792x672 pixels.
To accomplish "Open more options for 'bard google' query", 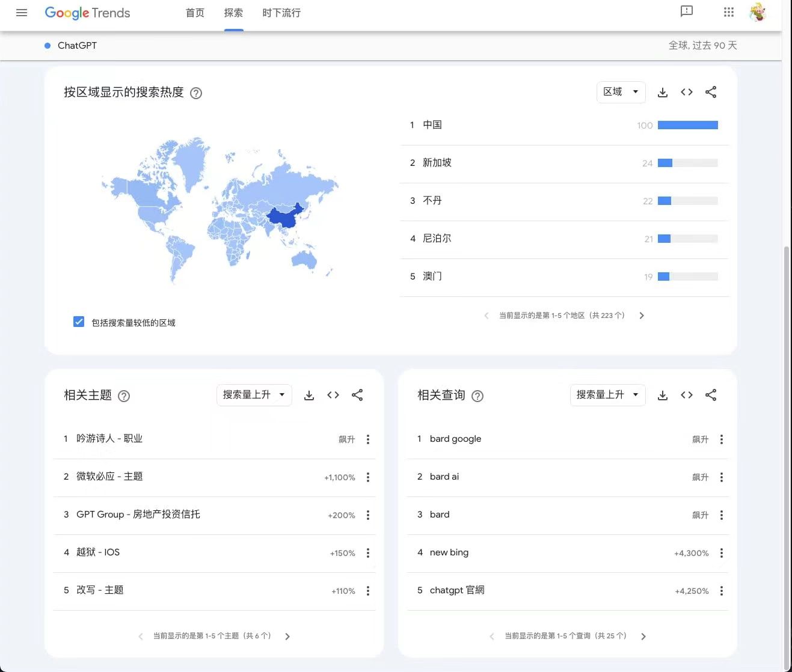I will [721, 439].
